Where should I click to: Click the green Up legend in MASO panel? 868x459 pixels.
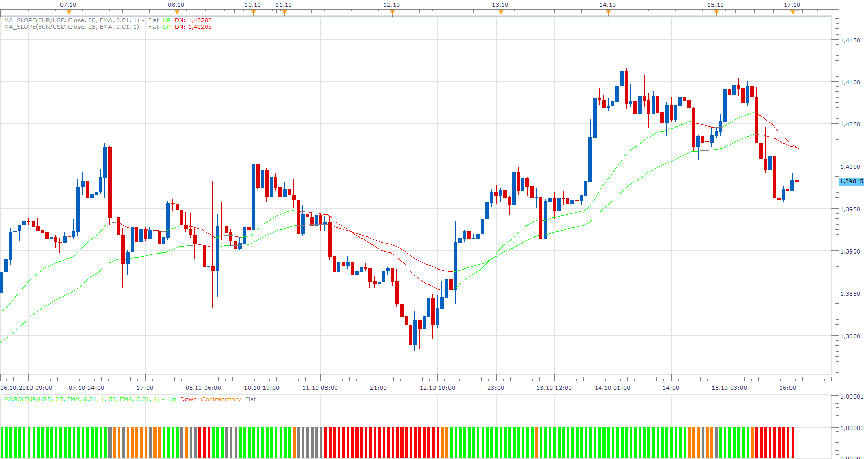[172, 399]
